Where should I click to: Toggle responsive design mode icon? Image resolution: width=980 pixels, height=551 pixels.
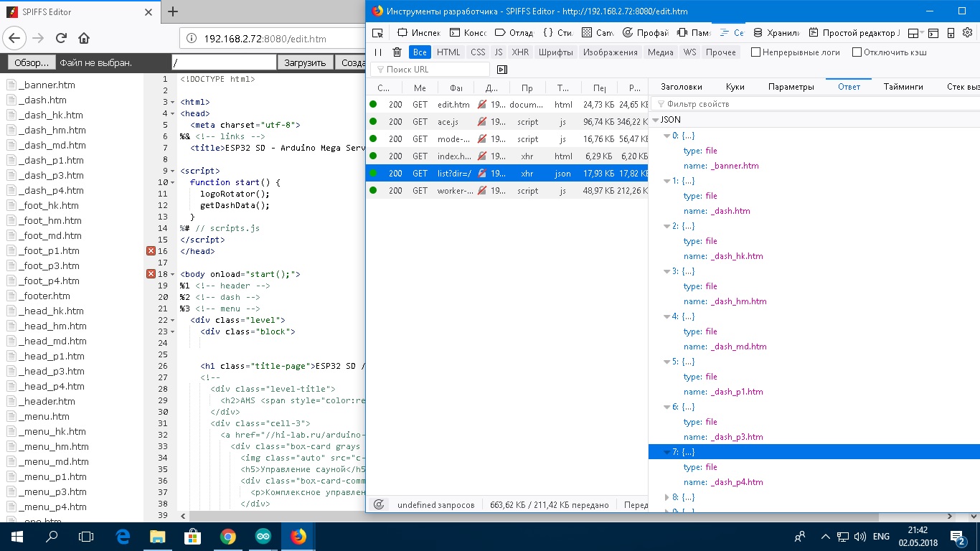[951, 33]
